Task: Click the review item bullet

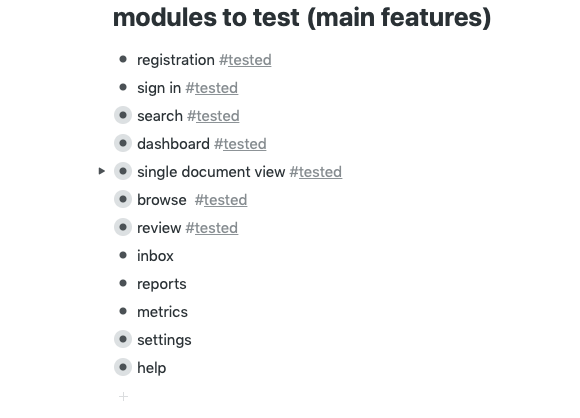Action: pos(123,227)
